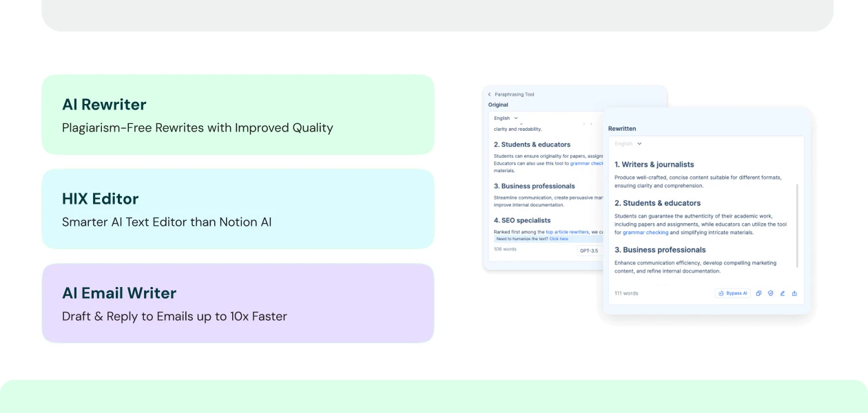Open the AI Email Writer tab
The width and height of the screenshot is (868, 413).
point(238,304)
